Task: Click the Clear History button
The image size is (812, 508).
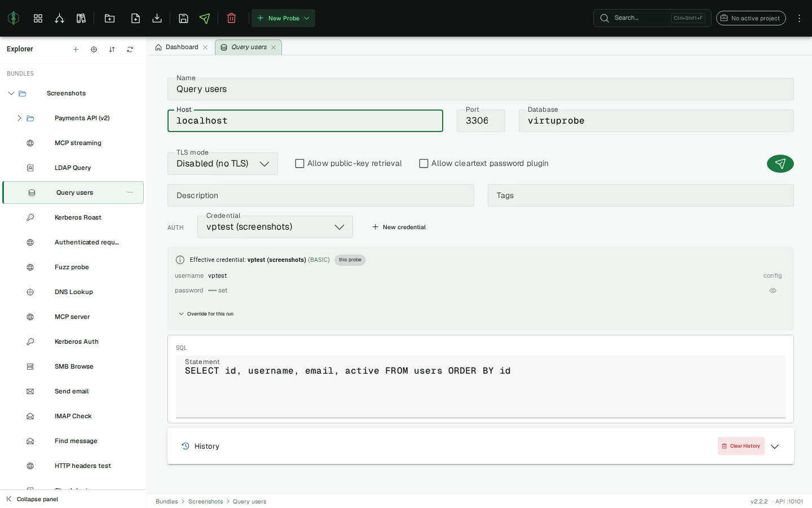Action: tap(741, 446)
